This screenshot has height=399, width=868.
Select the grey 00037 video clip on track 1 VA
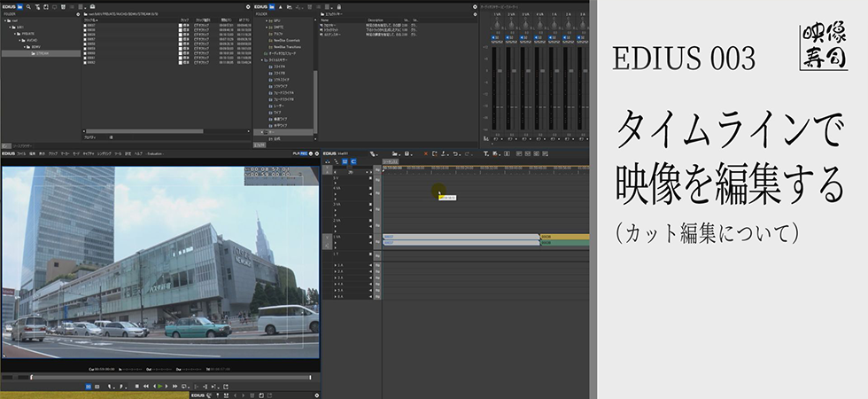(x=461, y=237)
